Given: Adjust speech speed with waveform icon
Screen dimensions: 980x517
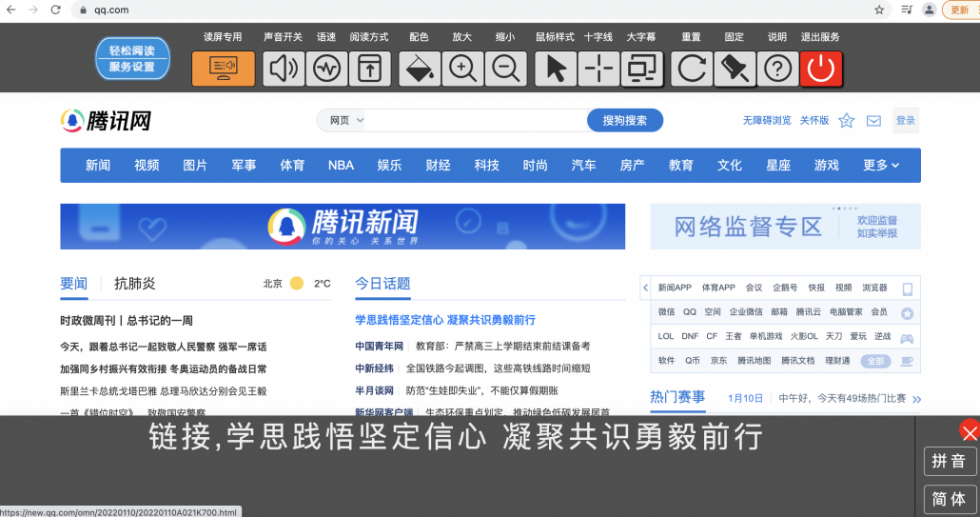Looking at the screenshot, I should pyautogui.click(x=327, y=69).
